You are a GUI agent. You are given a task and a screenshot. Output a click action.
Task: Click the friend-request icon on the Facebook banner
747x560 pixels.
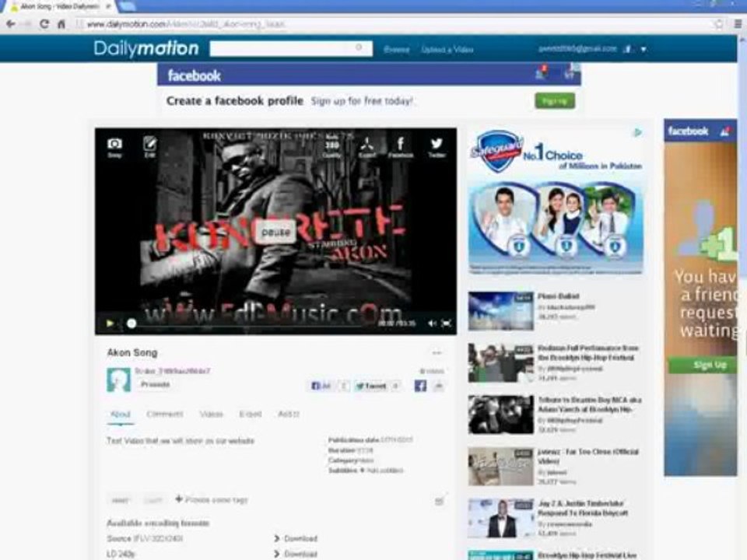coord(540,73)
